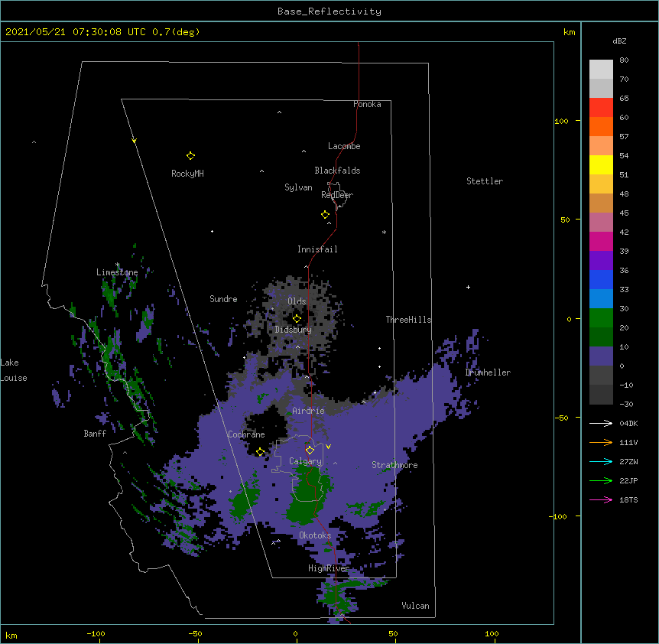Click the yellow diamond marker inside the Calgary outline
The image size is (659, 644).
(310, 450)
